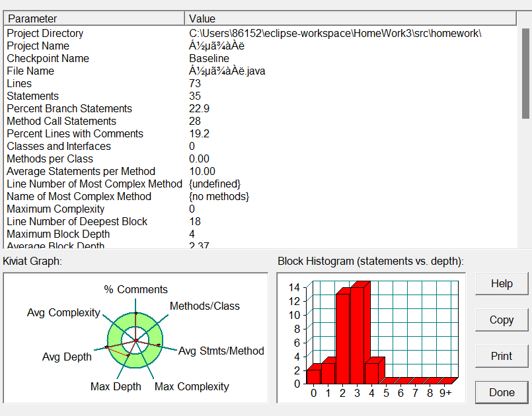Copy the metrics with Copy button
Viewport: 532px width, 416px height.
point(502,320)
